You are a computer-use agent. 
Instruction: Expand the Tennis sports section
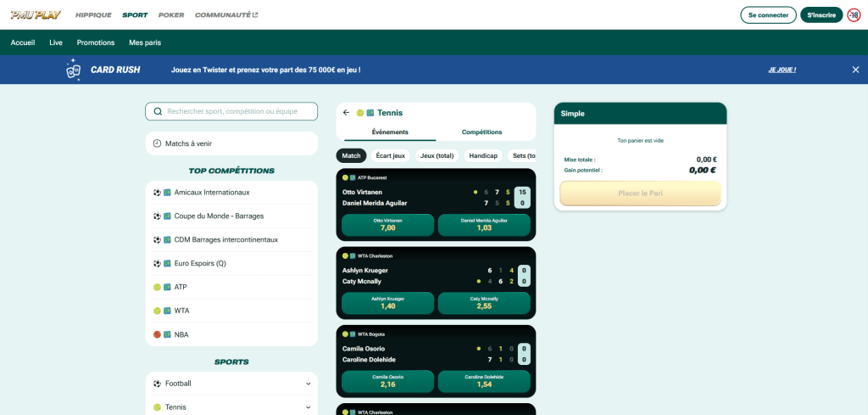pyautogui.click(x=308, y=407)
